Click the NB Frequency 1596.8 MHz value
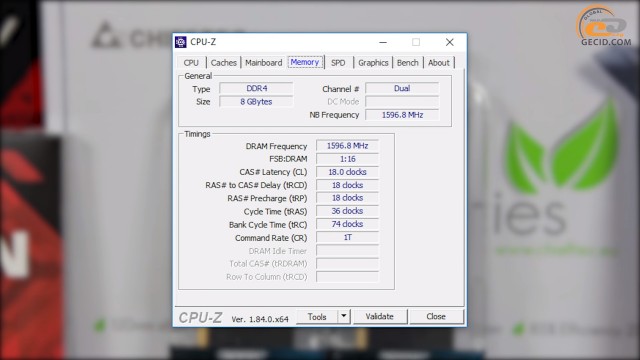Viewport: 640px width, 360px height. [402, 115]
